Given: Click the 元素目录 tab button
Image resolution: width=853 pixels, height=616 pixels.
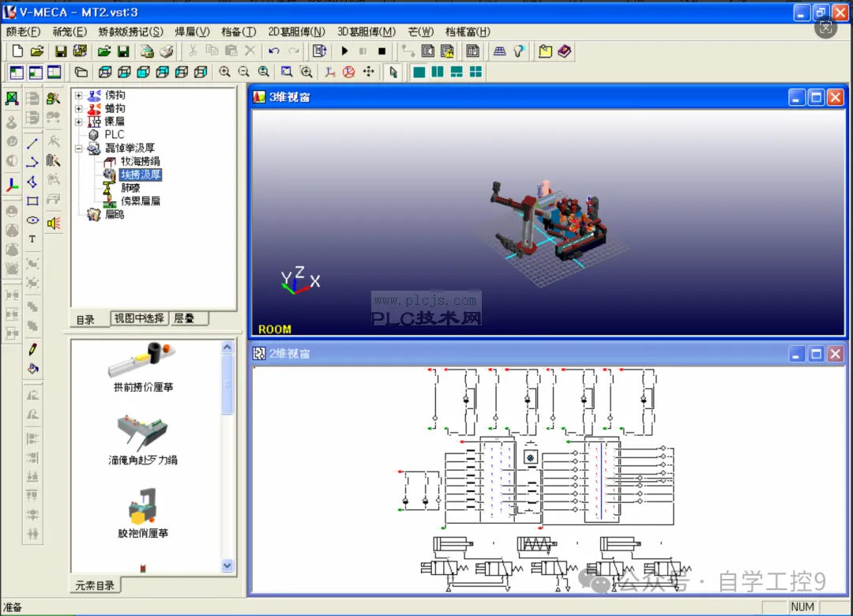Looking at the screenshot, I should 95,585.
